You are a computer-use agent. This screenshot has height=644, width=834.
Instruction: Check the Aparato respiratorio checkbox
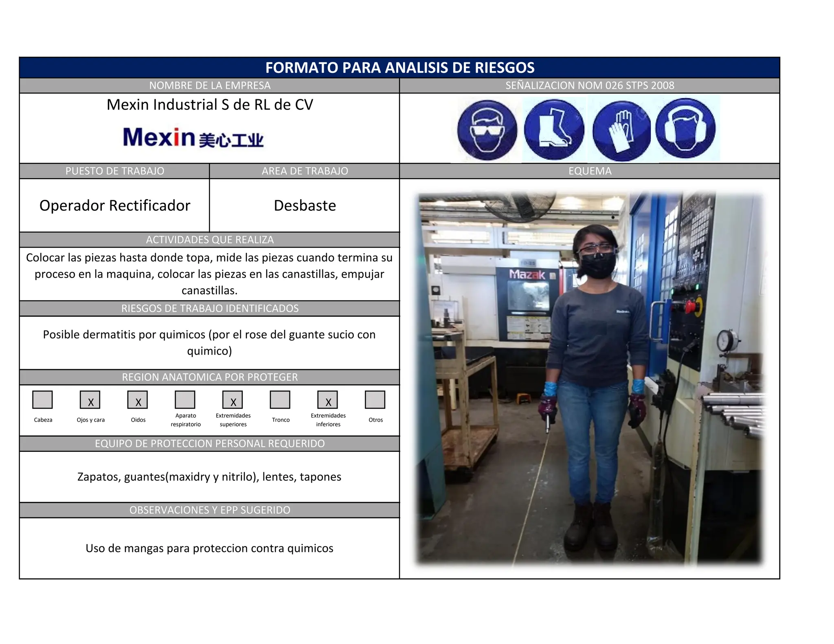[x=185, y=400]
